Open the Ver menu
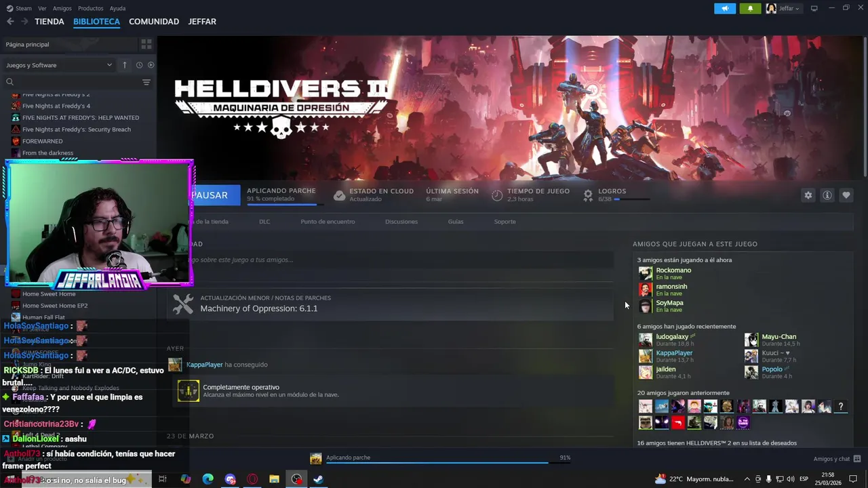Viewport: 868px width, 488px height. (x=42, y=8)
